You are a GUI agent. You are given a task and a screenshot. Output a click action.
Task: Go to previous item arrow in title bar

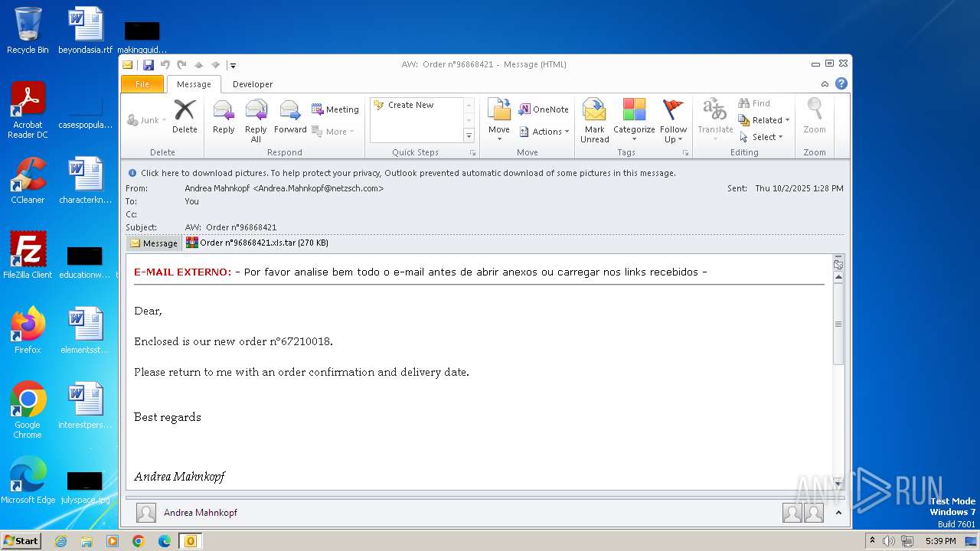[x=198, y=65]
